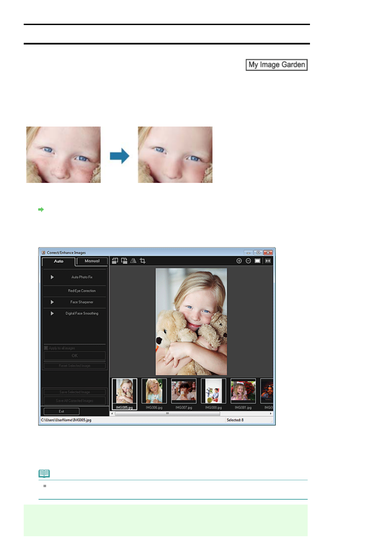
Task: Rotate the image left 90 degrees
Action: [115, 261]
